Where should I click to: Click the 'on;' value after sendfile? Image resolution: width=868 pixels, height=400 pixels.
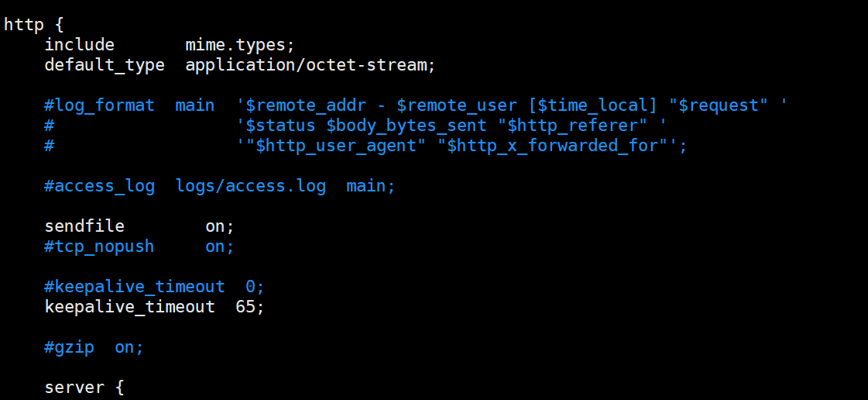tap(220, 226)
